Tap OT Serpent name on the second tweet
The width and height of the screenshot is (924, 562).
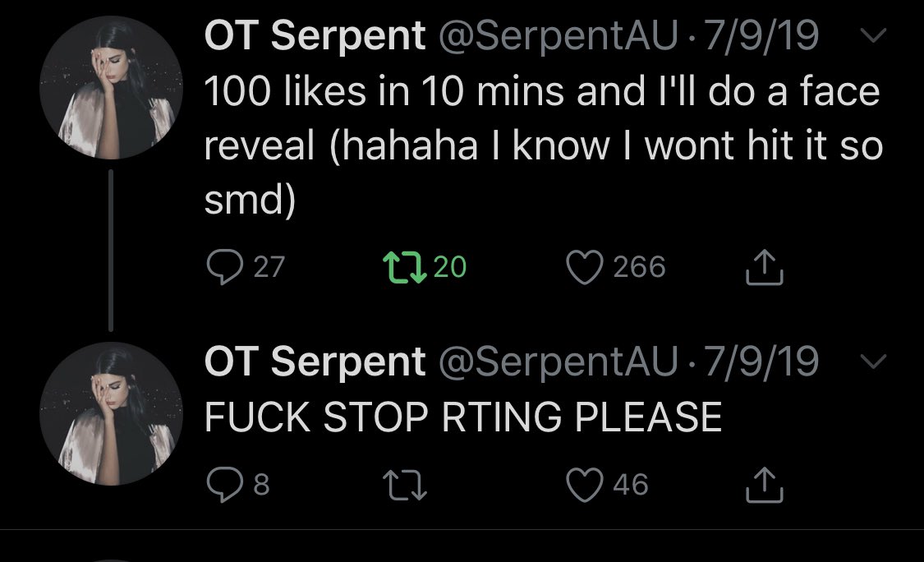tap(315, 362)
